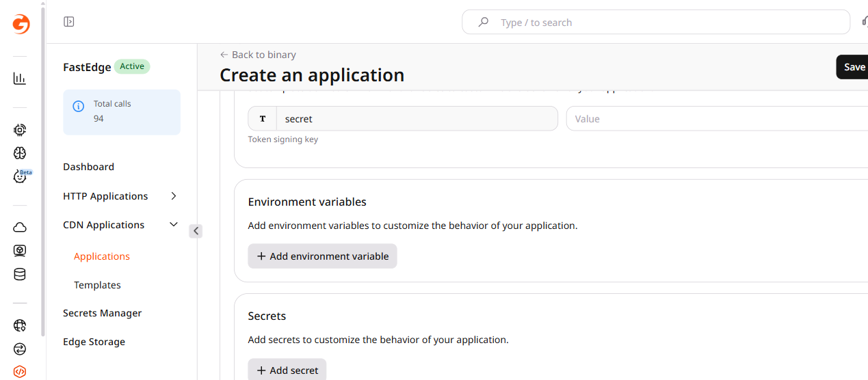Viewport: 868px width, 380px height.
Task: Focus the Type / to search field
Action: point(656,22)
